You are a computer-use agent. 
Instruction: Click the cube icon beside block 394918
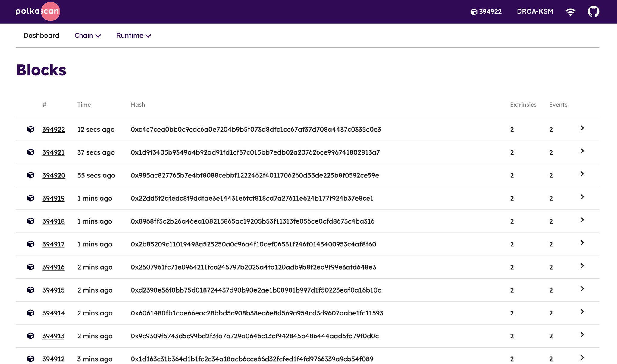tap(31, 221)
